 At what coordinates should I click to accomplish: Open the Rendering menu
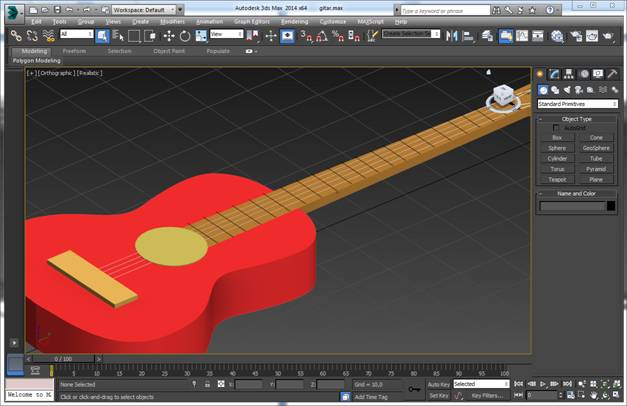click(x=294, y=20)
